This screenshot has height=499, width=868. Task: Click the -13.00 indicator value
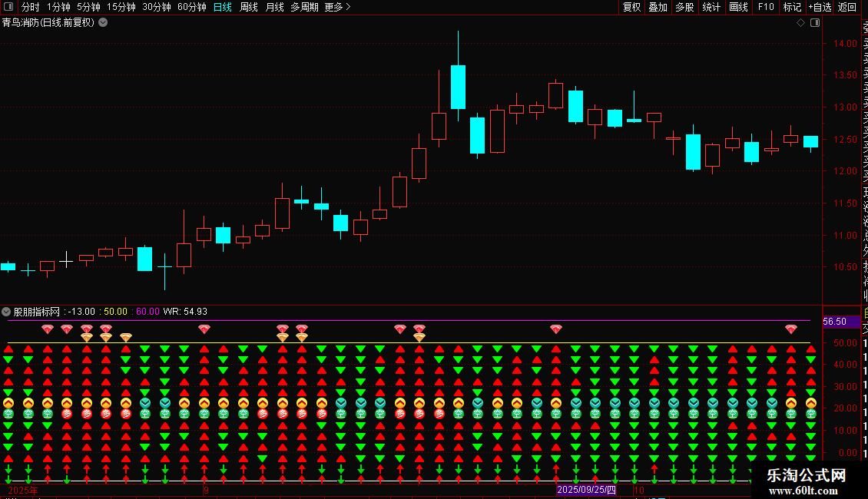(81, 312)
